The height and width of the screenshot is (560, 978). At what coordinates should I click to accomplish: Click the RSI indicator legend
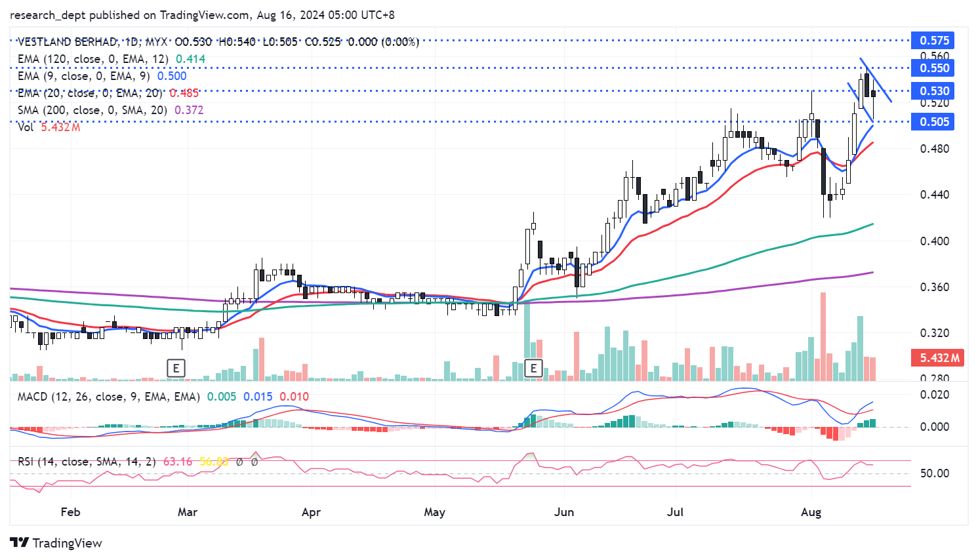point(85,462)
